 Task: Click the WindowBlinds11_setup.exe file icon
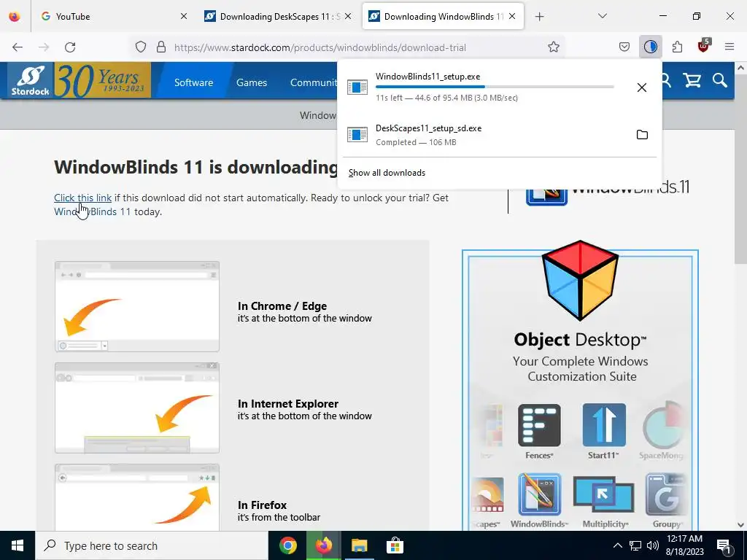click(x=357, y=87)
